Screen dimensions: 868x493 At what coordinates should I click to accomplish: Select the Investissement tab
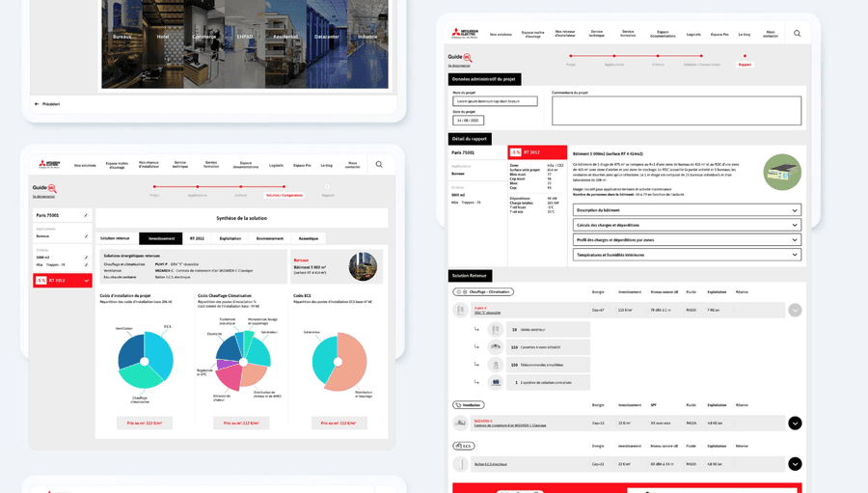coord(161,238)
